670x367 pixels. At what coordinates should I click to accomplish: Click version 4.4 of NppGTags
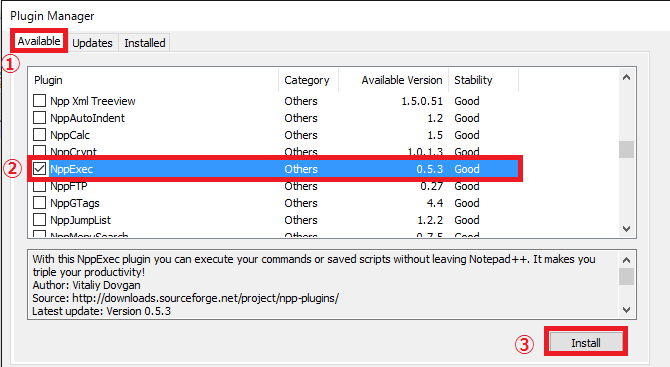(x=435, y=203)
